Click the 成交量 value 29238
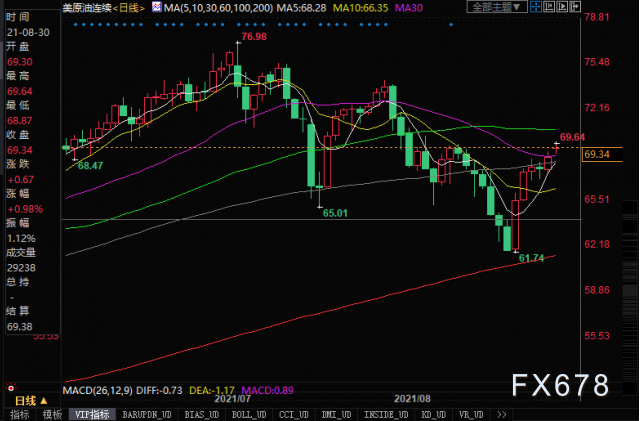This screenshot has width=640, height=421. 21,268
